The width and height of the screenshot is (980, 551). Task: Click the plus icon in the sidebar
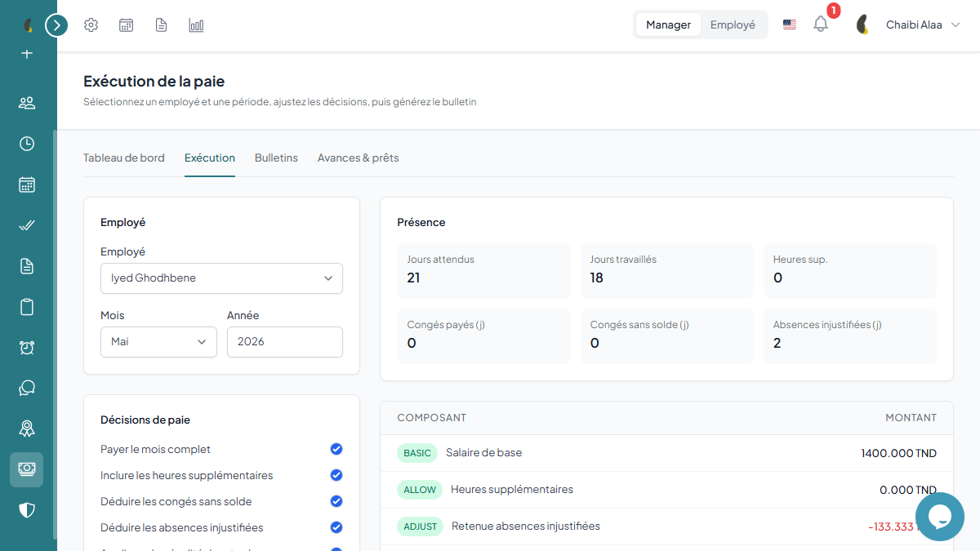[27, 54]
